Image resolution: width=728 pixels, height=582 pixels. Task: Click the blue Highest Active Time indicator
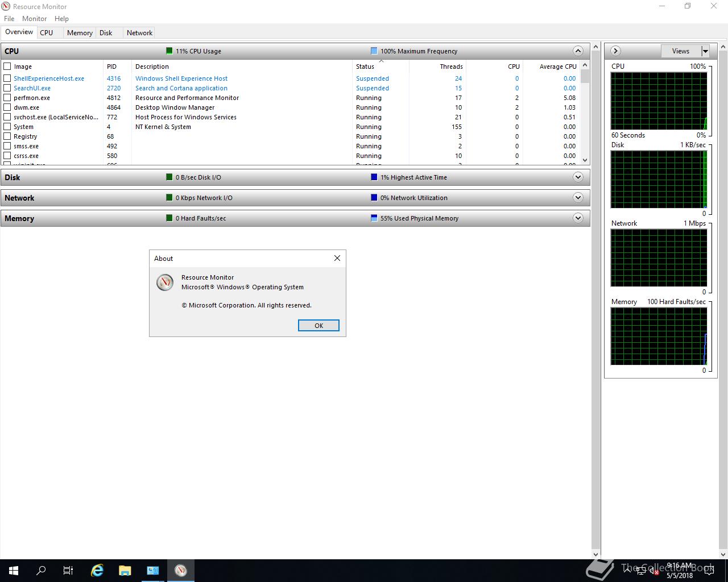coord(374,177)
